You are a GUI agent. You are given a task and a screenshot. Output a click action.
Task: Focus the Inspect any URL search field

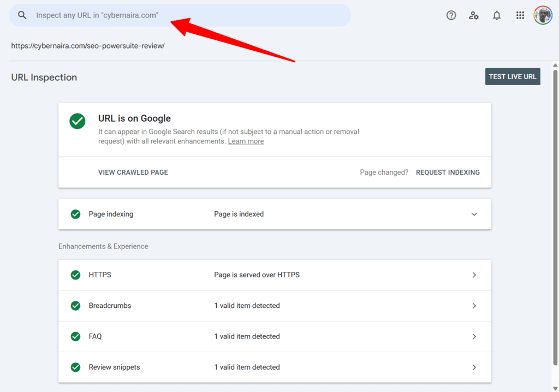tap(180, 15)
